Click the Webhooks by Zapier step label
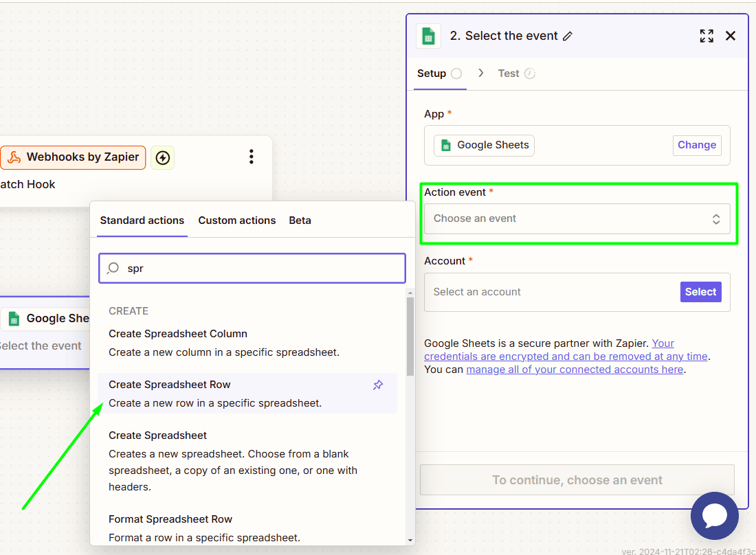 tap(82, 157)
